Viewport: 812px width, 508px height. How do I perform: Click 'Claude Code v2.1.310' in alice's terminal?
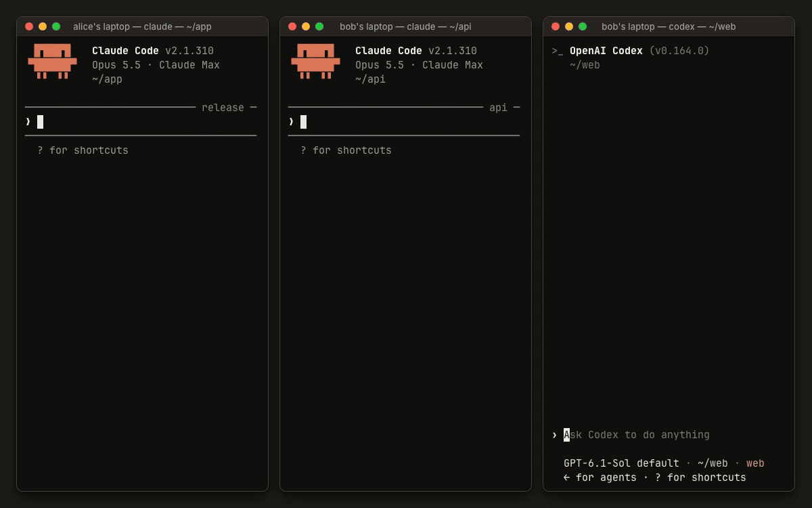(x=153, y=51)
